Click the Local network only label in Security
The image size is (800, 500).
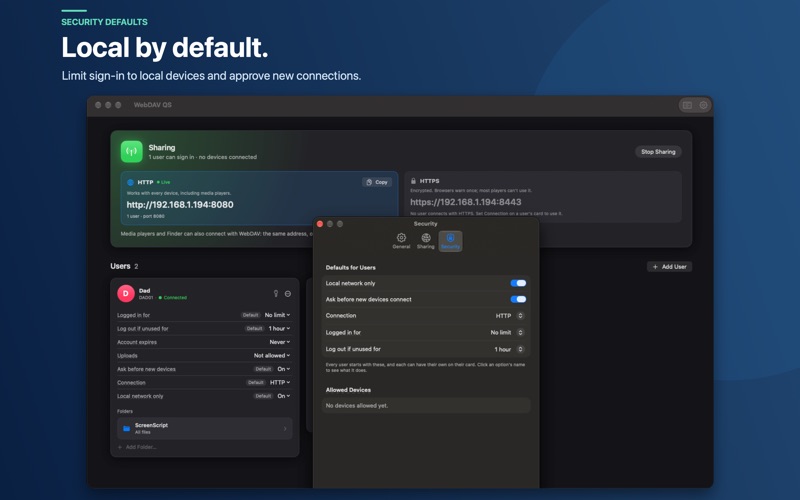point(351,283)
